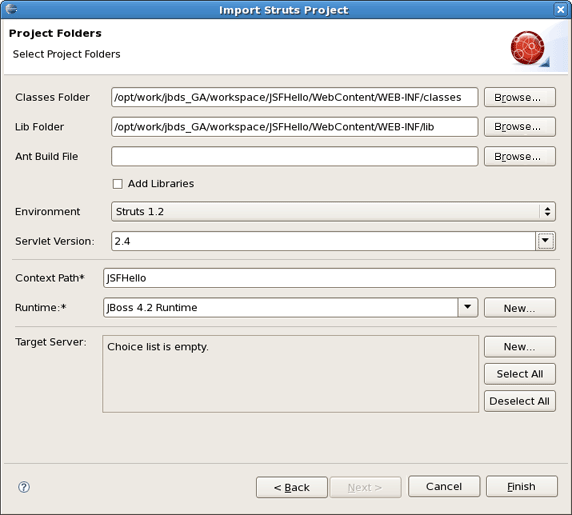The width and height of the screenshot is (572, 515).
Task: Focus the Classes Folder path field
Action: tap(294, 97)
